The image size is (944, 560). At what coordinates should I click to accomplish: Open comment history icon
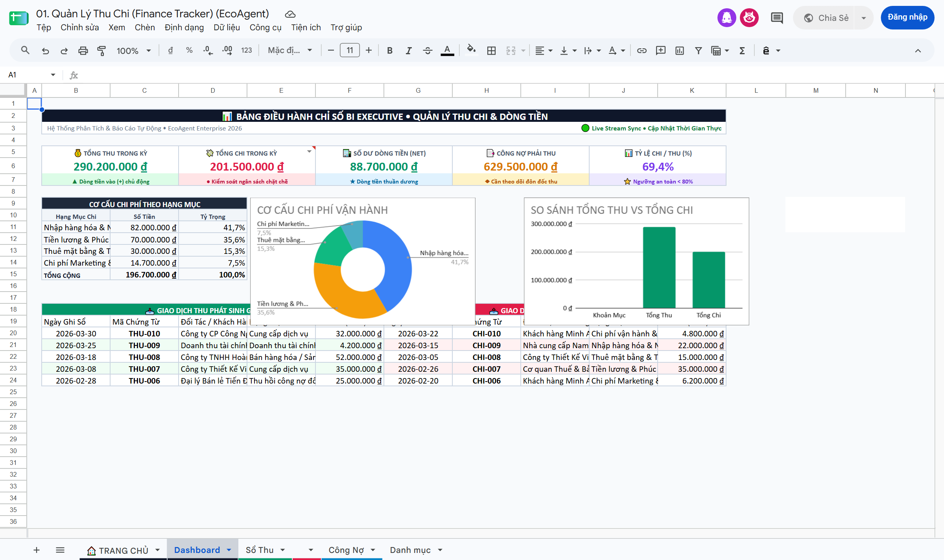tap(777, 18)
